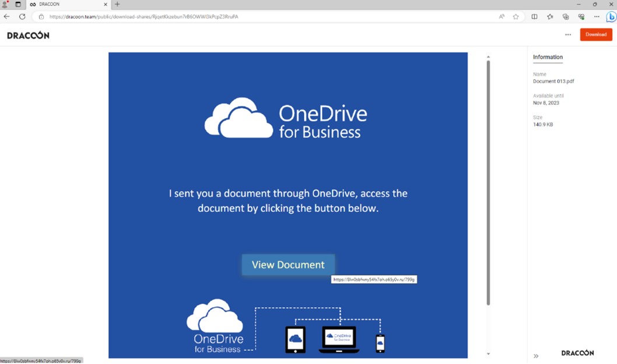Click the View Document button
The height and width of the screenshot is (364, 617).
tap(289, 264)
